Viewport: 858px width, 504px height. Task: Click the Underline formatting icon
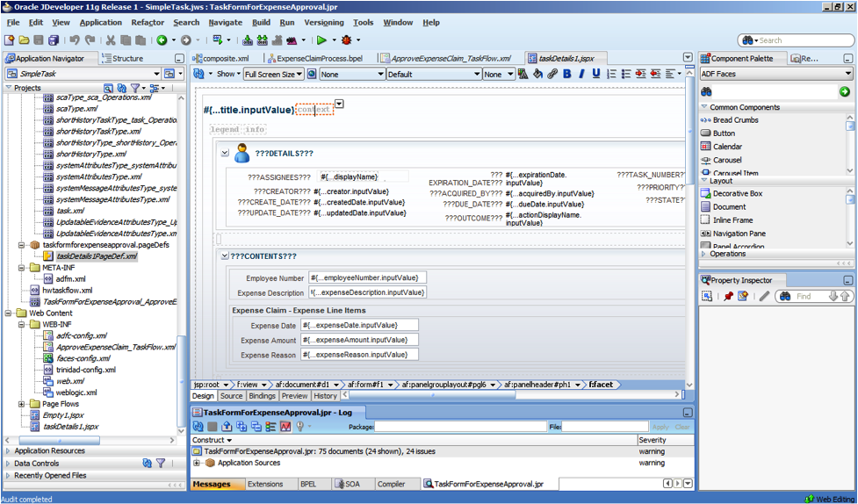pyautogui.click(x=596, y=75)
